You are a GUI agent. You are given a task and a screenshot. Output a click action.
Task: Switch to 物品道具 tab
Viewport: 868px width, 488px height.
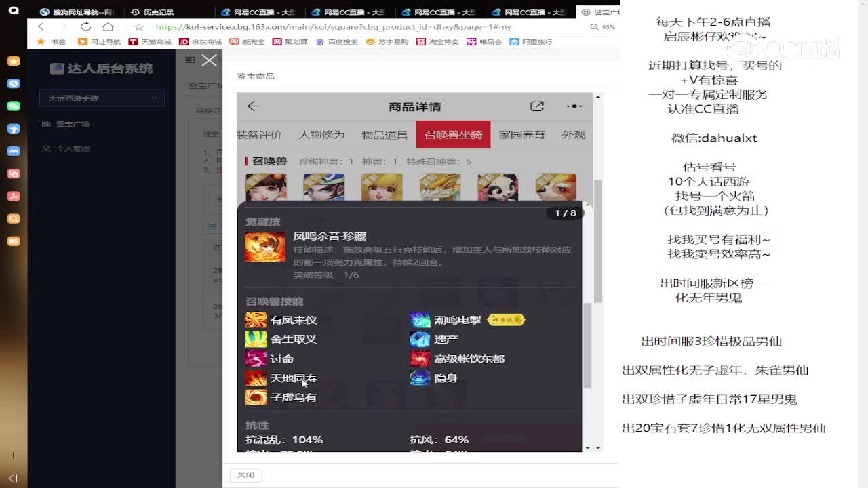coord(384,135)
